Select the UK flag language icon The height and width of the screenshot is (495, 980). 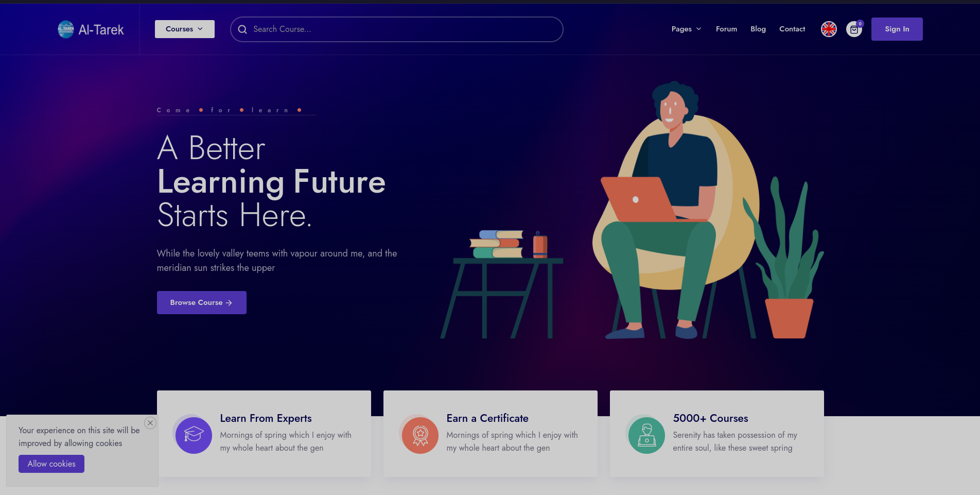click(x=829, y=29)
